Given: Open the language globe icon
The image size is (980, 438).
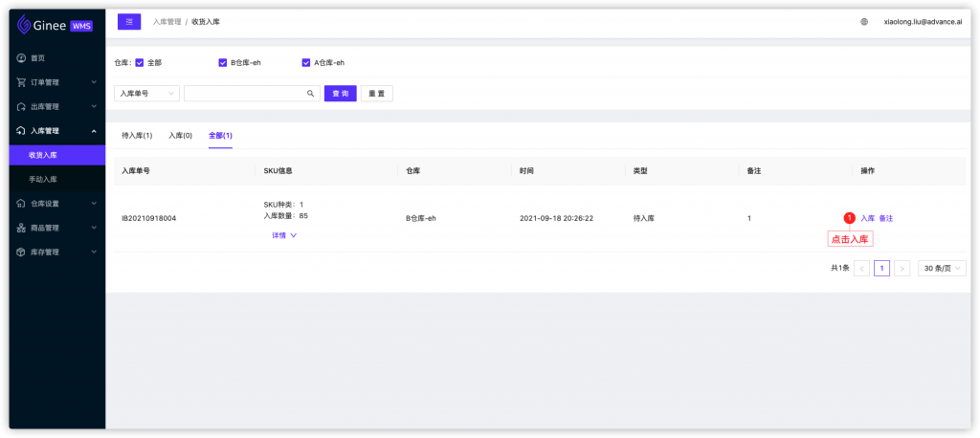Looking at the screenshot, I should point(864,21).
